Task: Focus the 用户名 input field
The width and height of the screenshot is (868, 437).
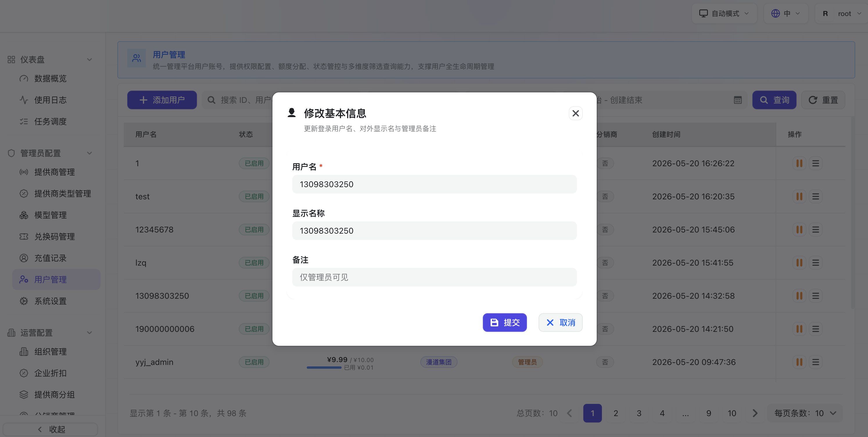Action: (434, 184)
